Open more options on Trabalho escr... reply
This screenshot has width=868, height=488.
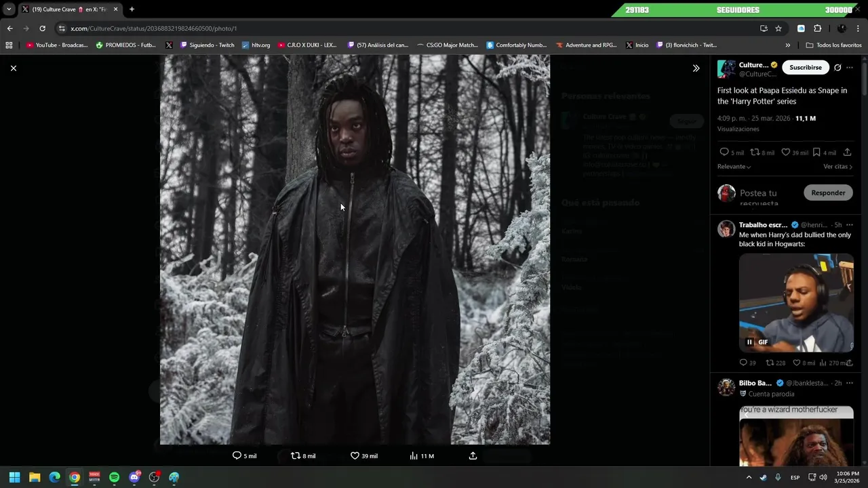850,225
